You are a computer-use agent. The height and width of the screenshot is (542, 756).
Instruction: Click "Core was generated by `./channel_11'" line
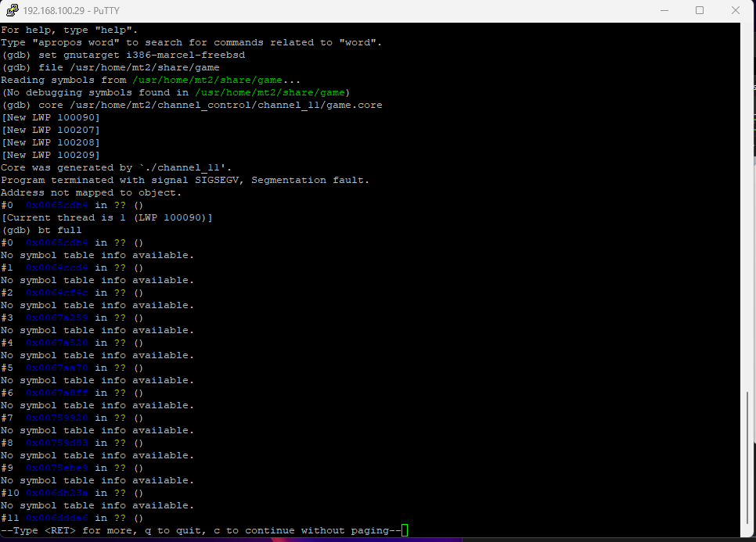click(x=116, y=167)
